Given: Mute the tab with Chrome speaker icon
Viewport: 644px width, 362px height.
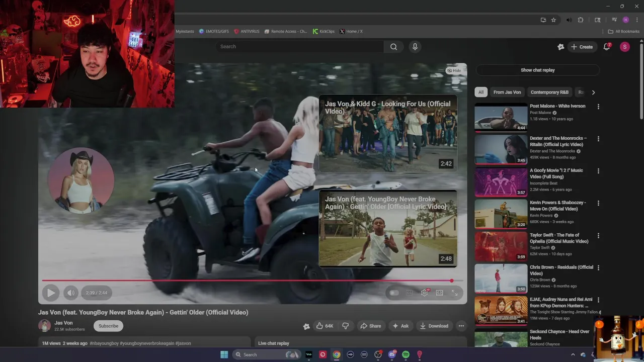Looking at the screenshot, I should point(569,20).
